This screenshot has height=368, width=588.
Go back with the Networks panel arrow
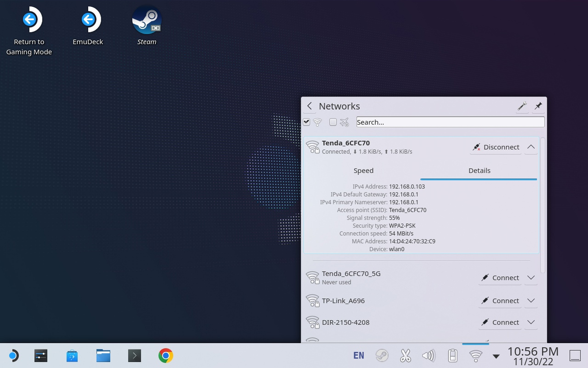point(310,106)
